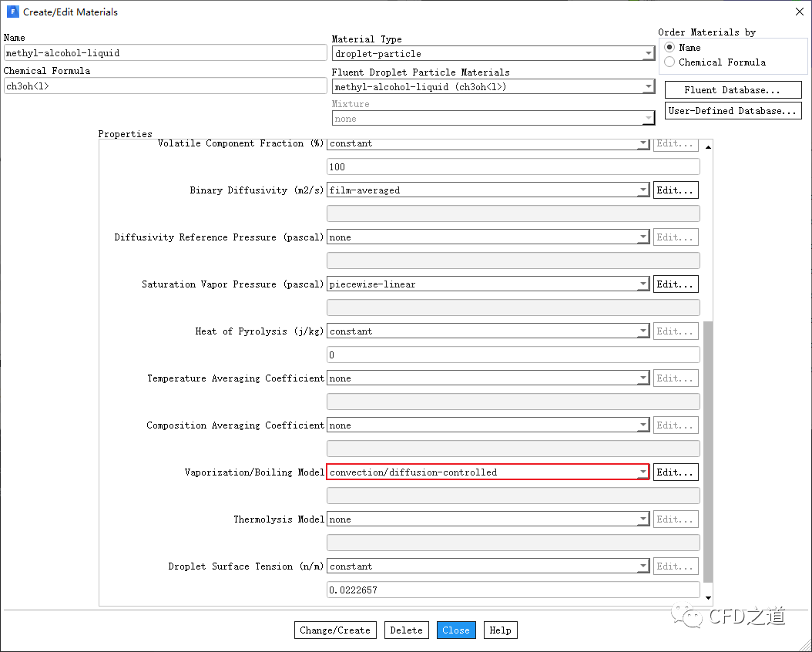Screen dimensions: 812x652
Task: Edit the Vaporization/Boiling Model settings
Action: point(676,472)
